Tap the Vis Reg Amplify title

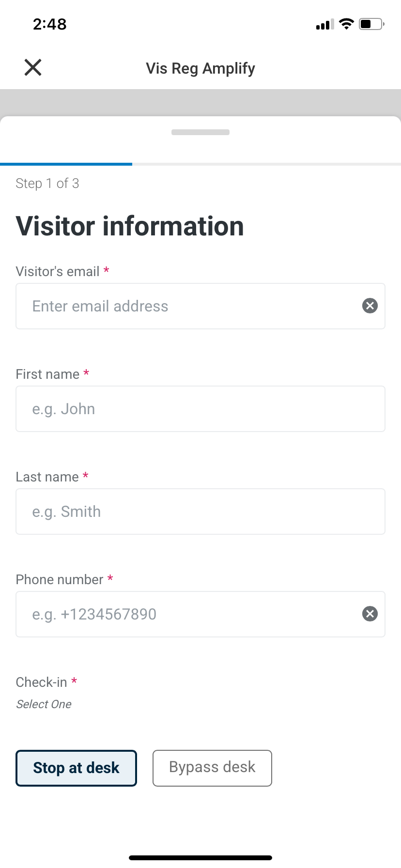click(200, 68)
